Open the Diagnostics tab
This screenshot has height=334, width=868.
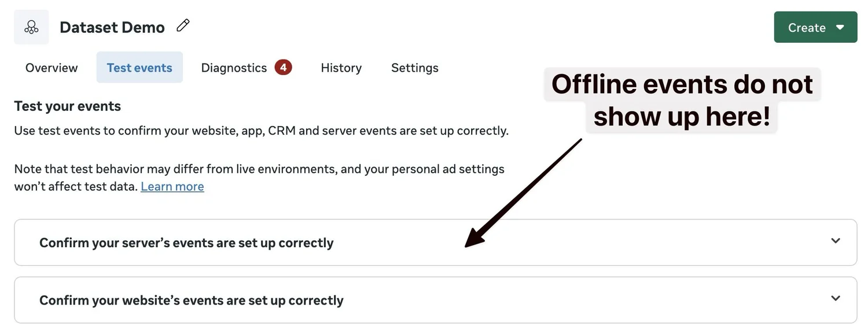pos(234,68)
